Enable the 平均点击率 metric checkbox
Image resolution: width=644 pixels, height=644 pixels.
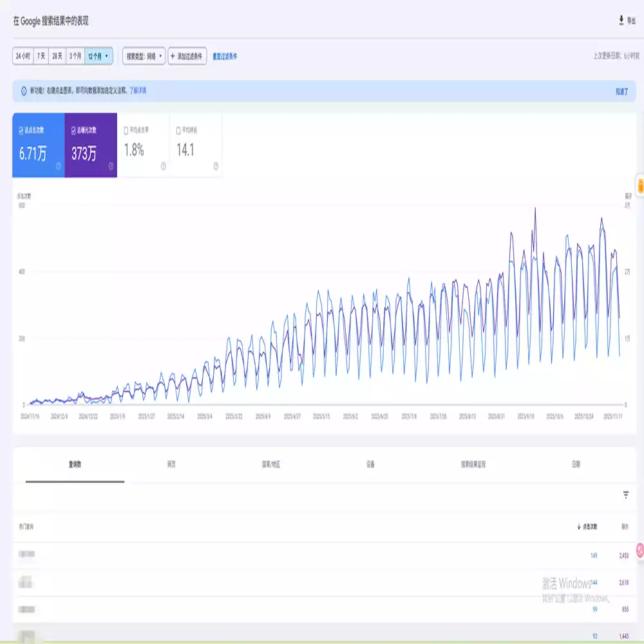click(x=126, y=130)
